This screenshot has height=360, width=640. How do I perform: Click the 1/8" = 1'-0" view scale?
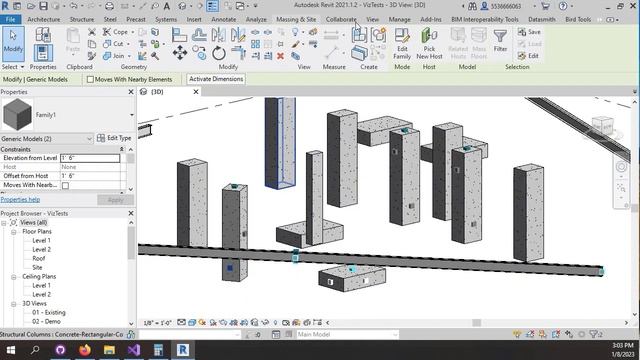pos(157,323)
